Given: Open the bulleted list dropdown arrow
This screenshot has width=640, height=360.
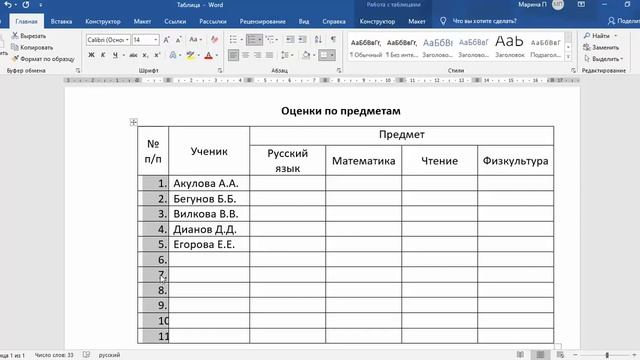Looking at the screenshot, I should (242, 40).
